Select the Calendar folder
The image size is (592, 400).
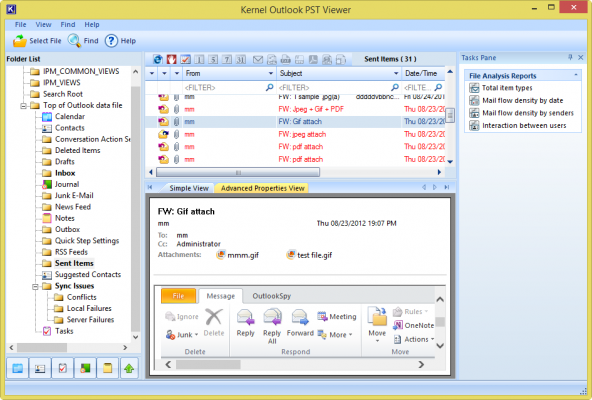pyautogui.click(x=69, y=116)
